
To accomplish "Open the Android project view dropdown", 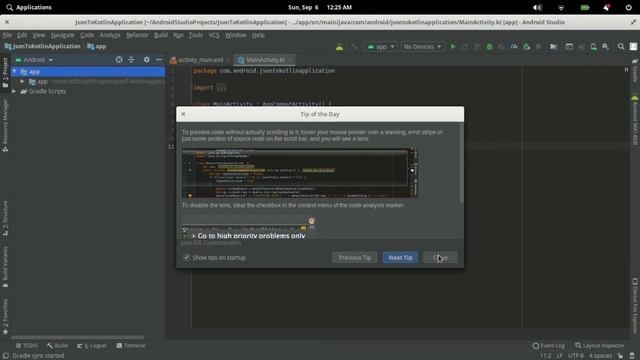I will (x=34, y=60).
